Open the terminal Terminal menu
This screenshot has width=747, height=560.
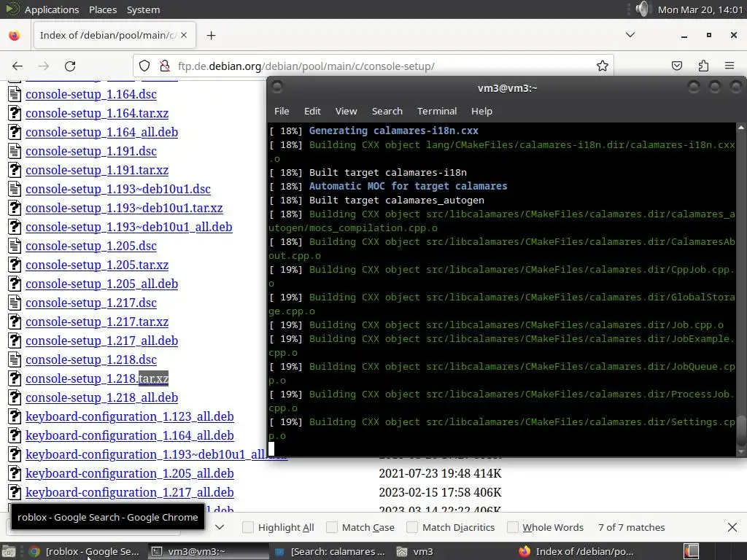point(437,111)
